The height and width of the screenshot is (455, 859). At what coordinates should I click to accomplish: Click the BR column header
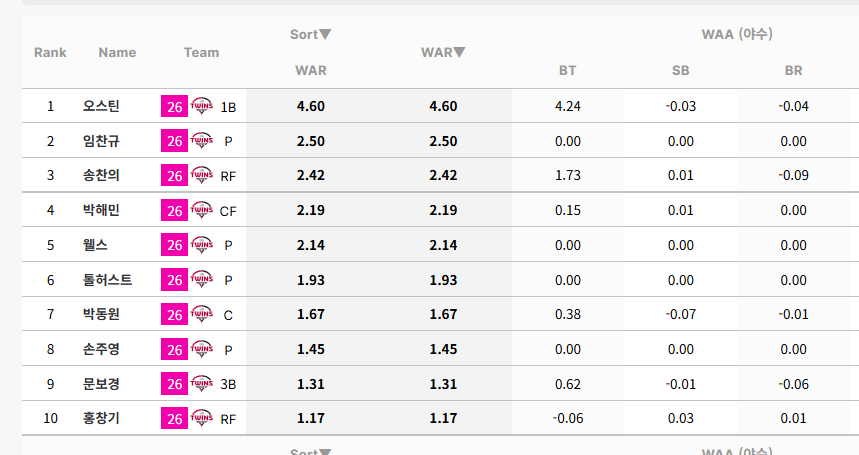tap(793, 71)
